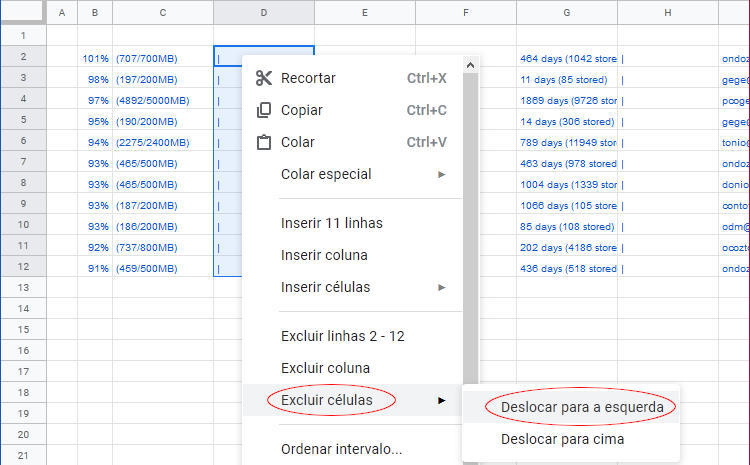Select row 12 header
The width and height of the screenshot is (750, 465).
click(x=23, y=266)
